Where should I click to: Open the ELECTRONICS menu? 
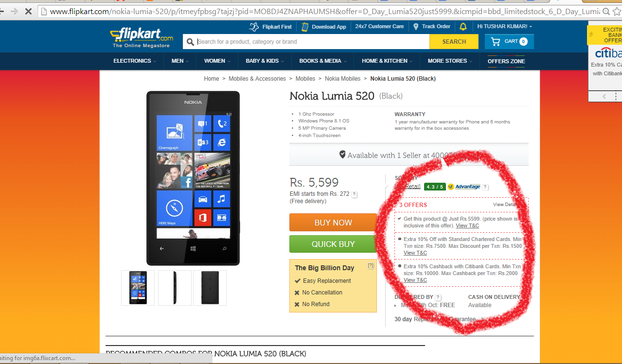pyautogui.click(x=135, y=61)
